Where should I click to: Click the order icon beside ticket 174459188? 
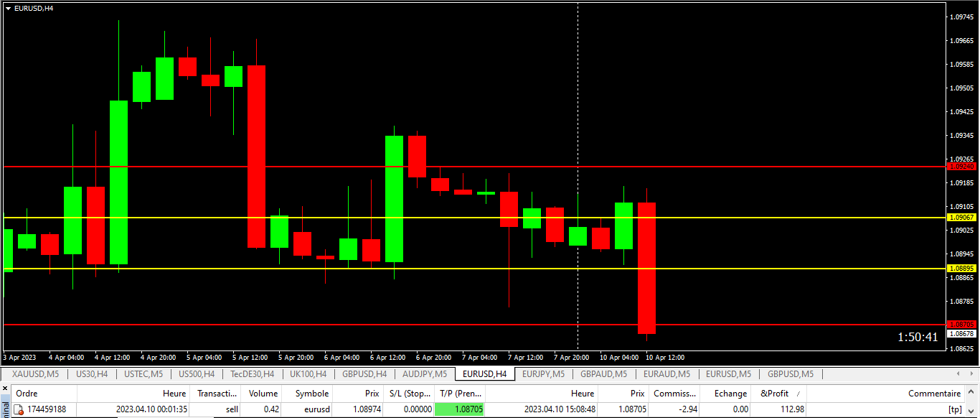19,409
